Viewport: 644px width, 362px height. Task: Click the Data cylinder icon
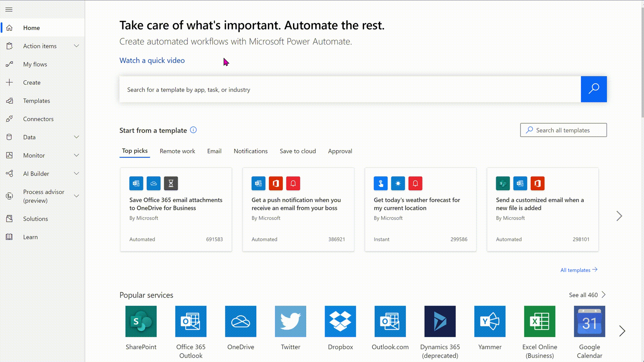[9, 137]
